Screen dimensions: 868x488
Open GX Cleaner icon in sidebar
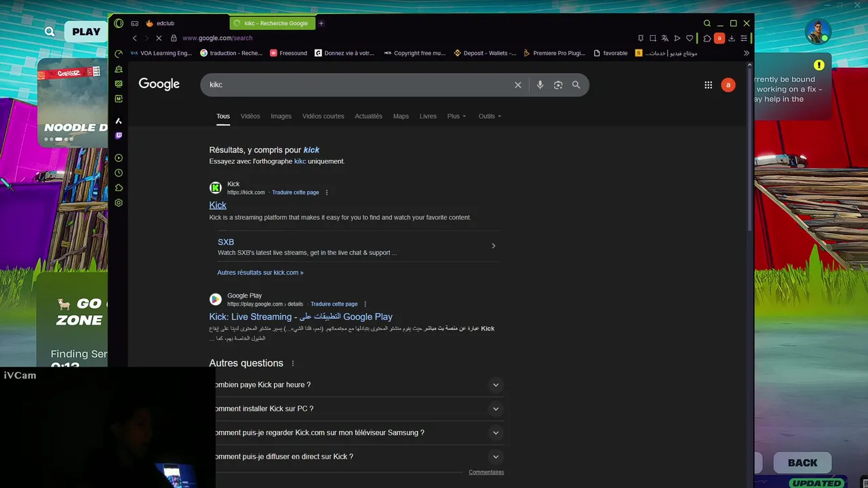[x=119, y=69]
